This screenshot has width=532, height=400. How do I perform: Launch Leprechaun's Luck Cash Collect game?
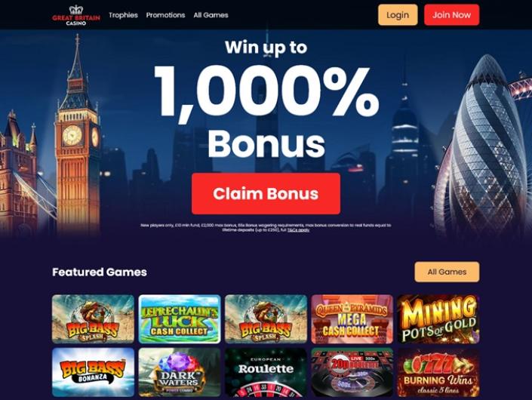pos(180,319)
